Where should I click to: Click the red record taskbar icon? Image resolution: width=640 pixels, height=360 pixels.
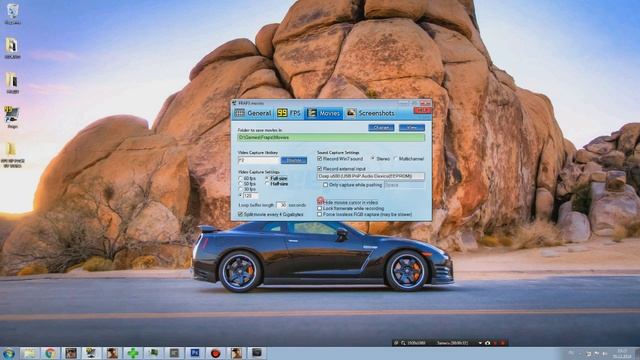tap(216, 353)
